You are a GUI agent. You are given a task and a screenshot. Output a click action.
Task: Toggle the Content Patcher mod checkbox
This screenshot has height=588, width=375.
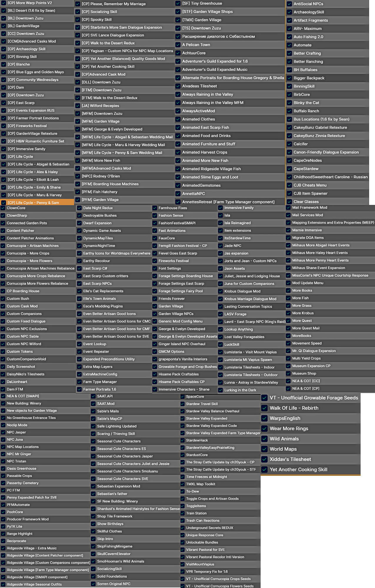coord(3,230)
